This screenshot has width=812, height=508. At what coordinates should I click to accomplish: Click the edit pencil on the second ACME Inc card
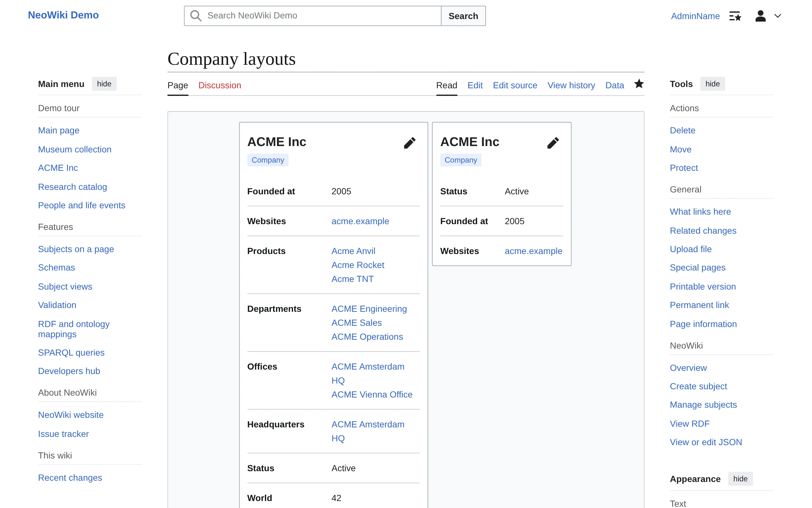(553, 143)
